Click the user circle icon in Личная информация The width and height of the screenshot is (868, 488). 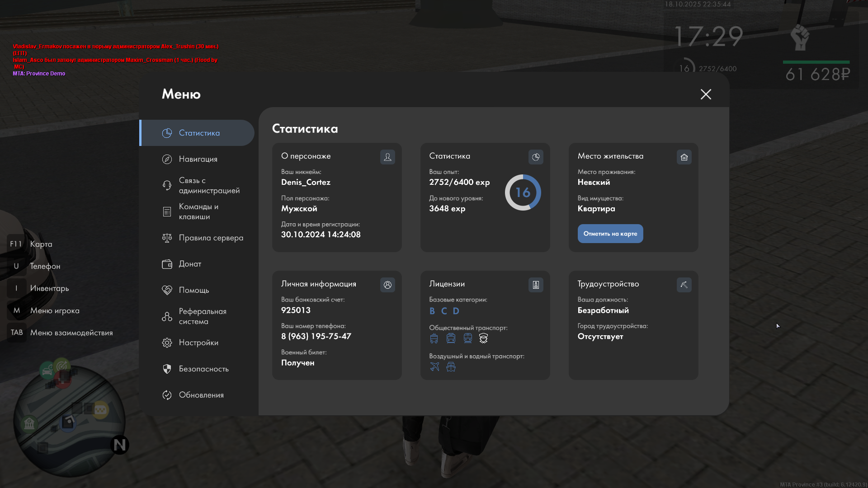[387, 285]
